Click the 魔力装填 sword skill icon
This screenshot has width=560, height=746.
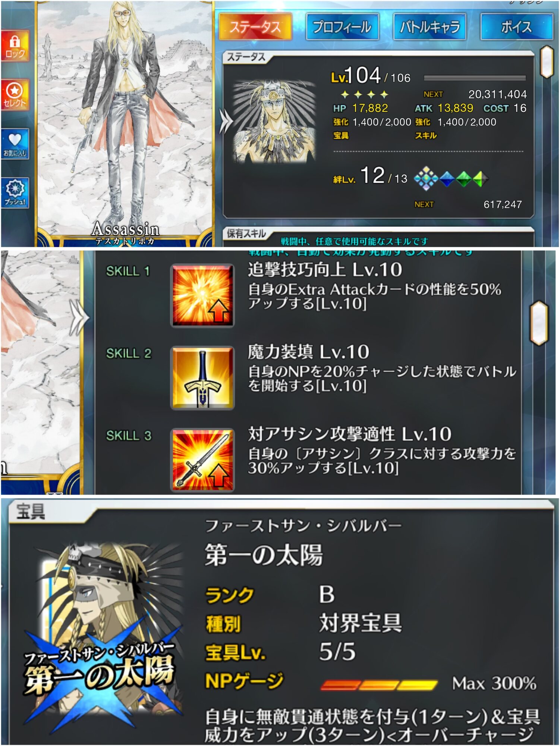(x=202, y=377)
